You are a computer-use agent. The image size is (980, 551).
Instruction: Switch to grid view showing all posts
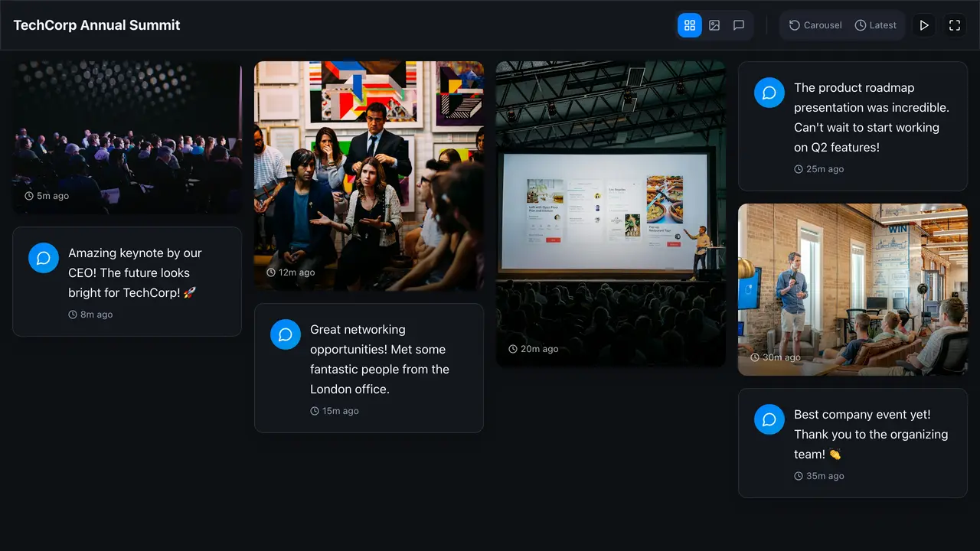(x=690, y=25)
